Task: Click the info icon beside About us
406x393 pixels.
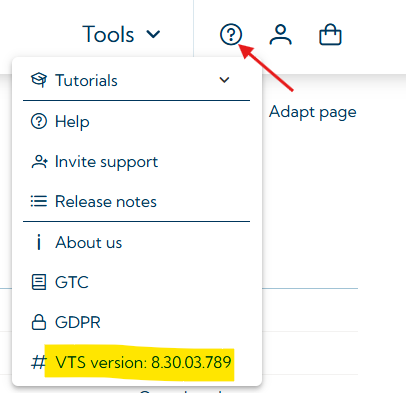Action: pyautogui.click(x=39, y=242)
